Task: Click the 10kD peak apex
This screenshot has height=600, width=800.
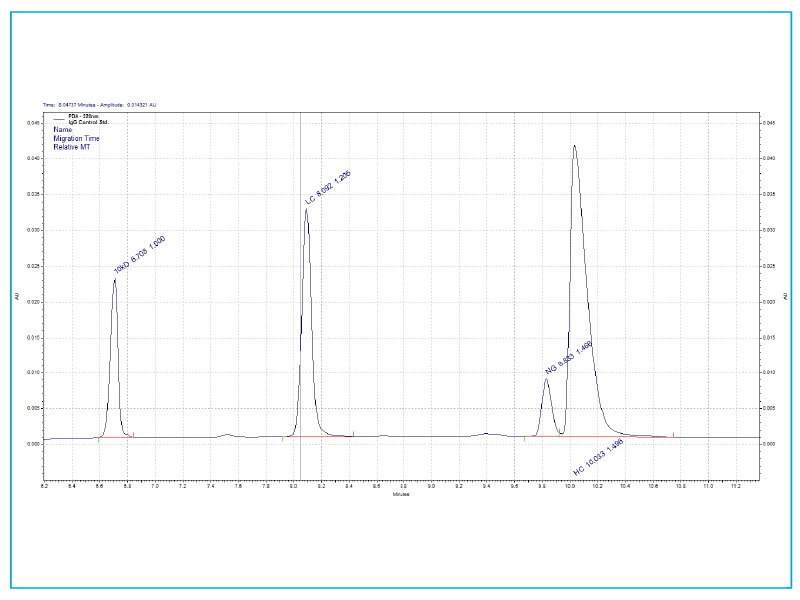Action: [x=115, y=279]
